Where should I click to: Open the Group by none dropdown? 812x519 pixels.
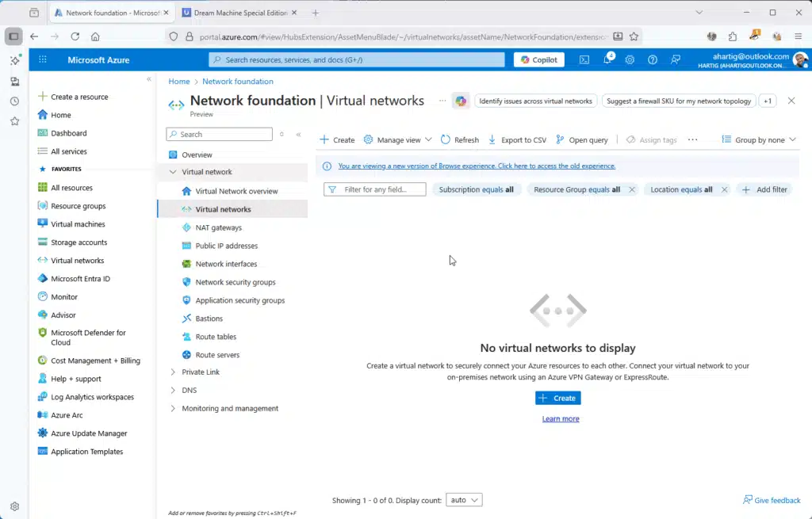click(759, 139)
